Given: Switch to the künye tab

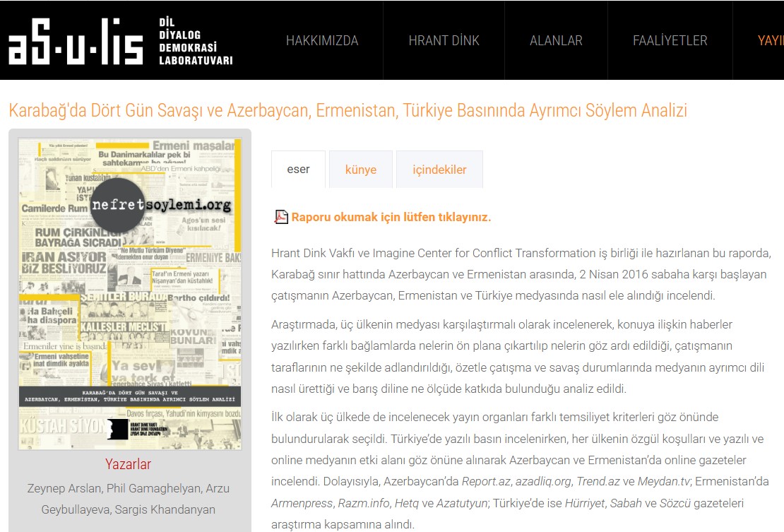Looking at the screenshot, I should pos(360,170).
